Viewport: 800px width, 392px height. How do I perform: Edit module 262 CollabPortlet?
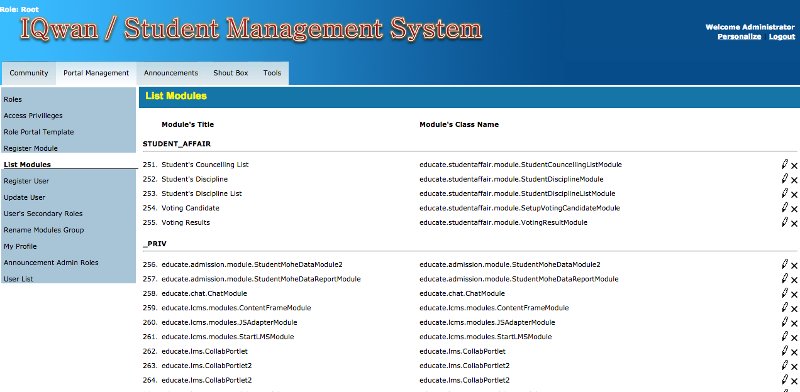[x=785, y=350]
